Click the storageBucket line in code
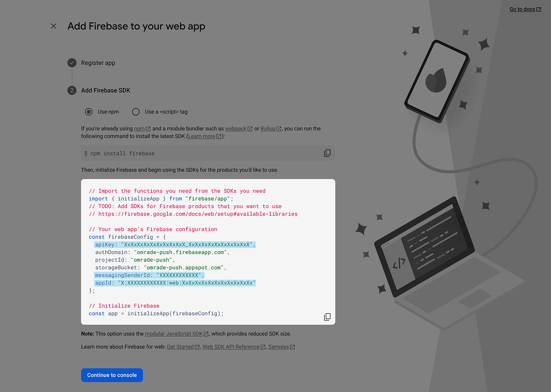The width and height of the screenshot is (551, 392). coord(161,268)
